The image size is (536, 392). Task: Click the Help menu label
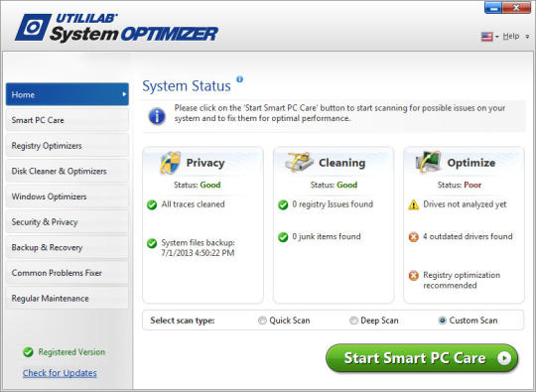(511, 37)
